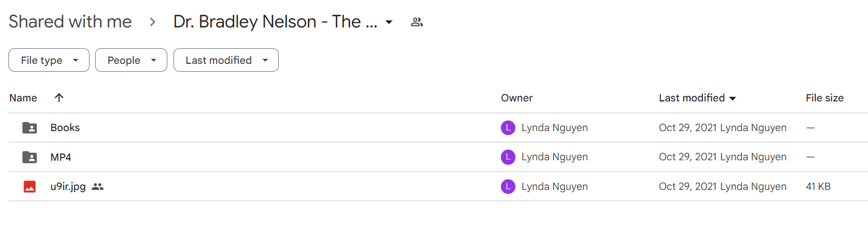Click the Name column header
Image resolution: width=868 pixels, height=232 pixels.
pyautogui.click(x=23, y=98)
